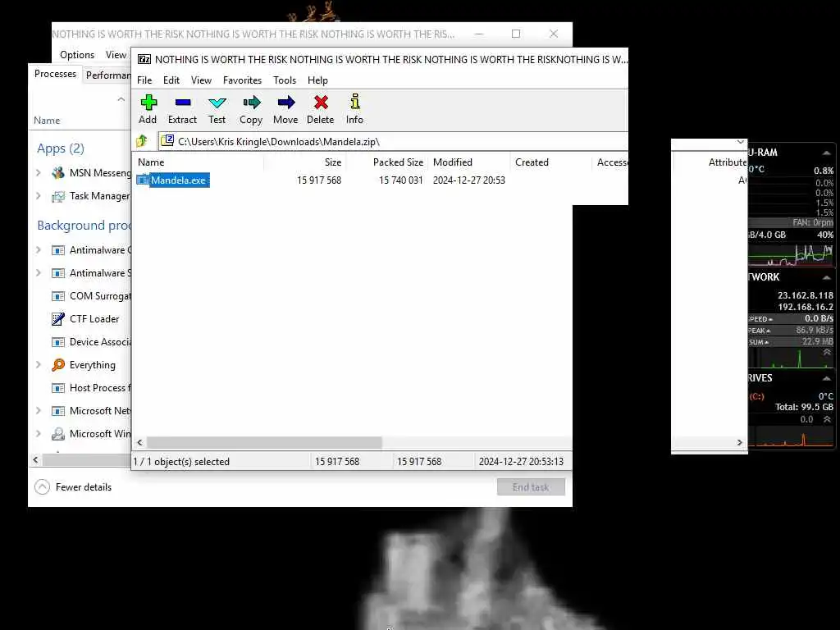
Task: Select MSN Messenger icon in Task Manager
Action: (58, 172)
